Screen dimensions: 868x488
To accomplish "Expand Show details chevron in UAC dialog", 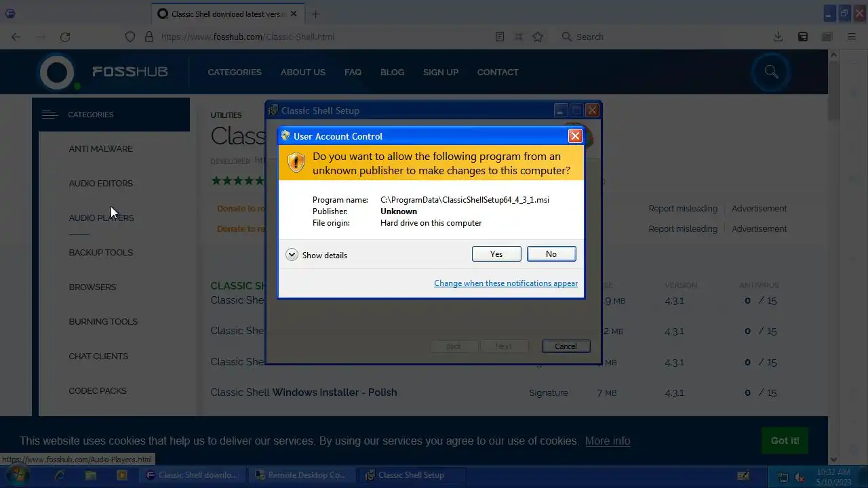I will click(x=292, y=255).
